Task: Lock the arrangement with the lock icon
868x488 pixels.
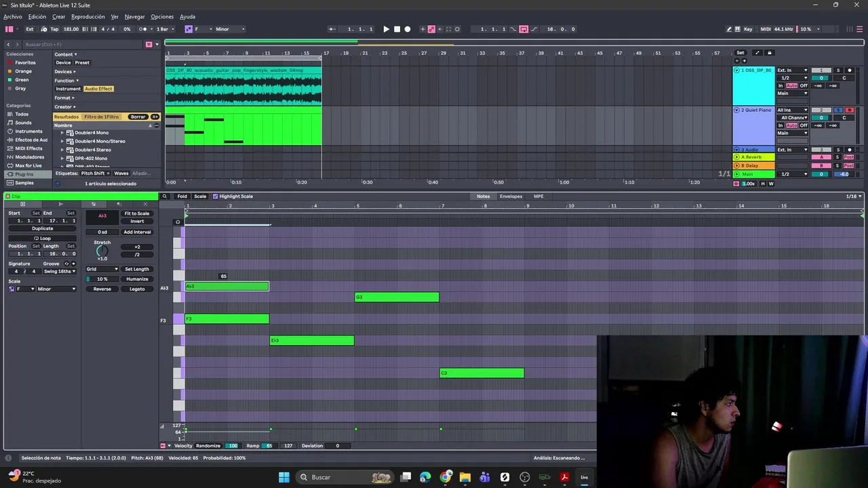Action: pyautogui.click(x=769, y=53)
